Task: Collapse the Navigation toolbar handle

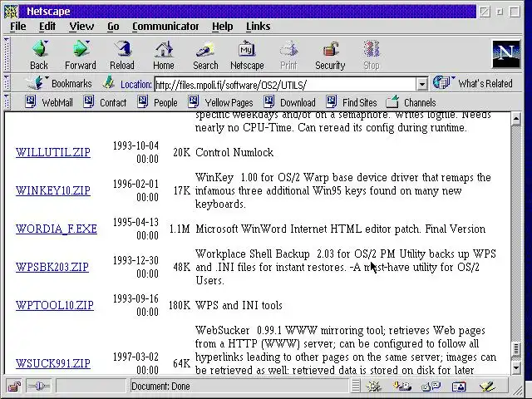Action: [7, 54]
